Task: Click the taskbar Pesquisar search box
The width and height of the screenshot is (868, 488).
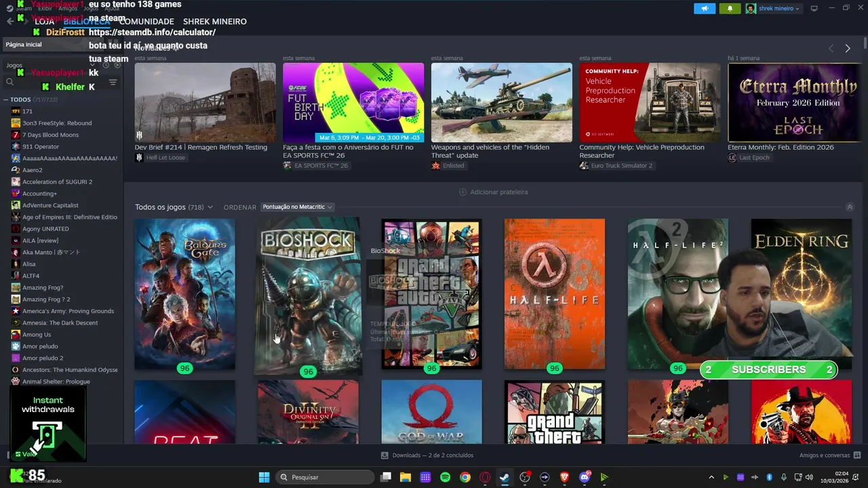Action: (325, 477)
